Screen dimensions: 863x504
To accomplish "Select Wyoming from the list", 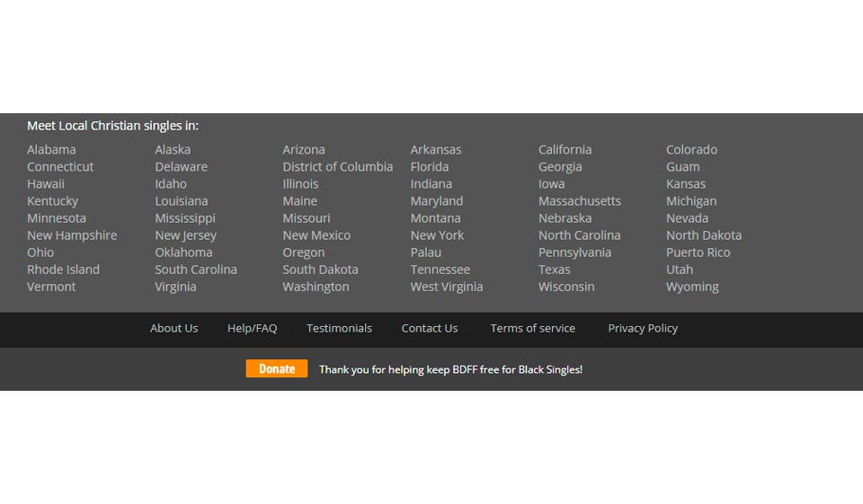I will pyautogui.click(x=692, y=287).
